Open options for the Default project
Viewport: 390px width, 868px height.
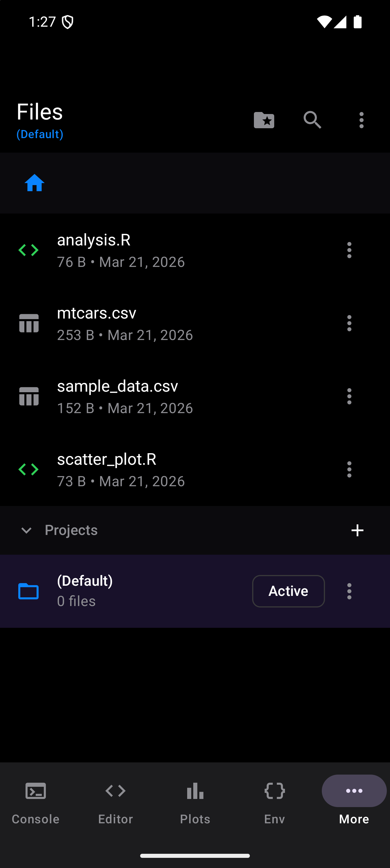(349, 591)
